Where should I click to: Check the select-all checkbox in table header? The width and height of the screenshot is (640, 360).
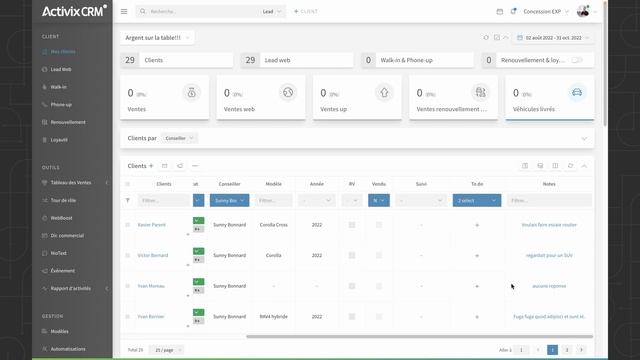[x=127, y=184]
